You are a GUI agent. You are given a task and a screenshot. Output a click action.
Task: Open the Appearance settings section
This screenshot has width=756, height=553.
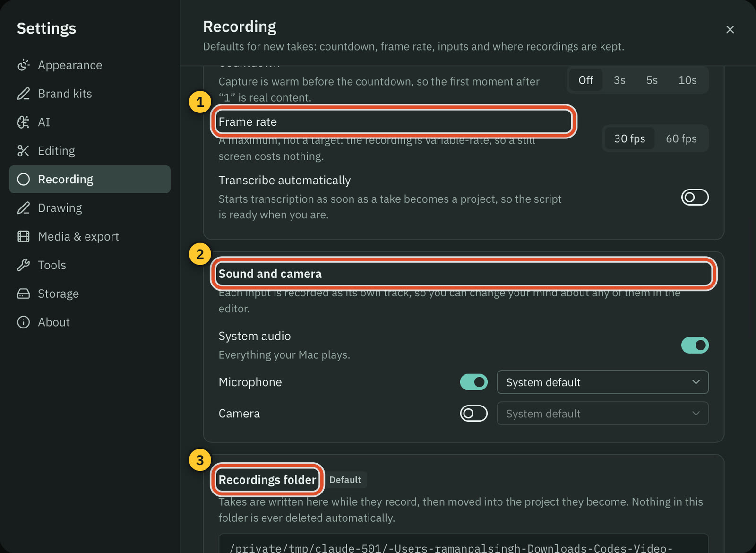click(90, 65)
